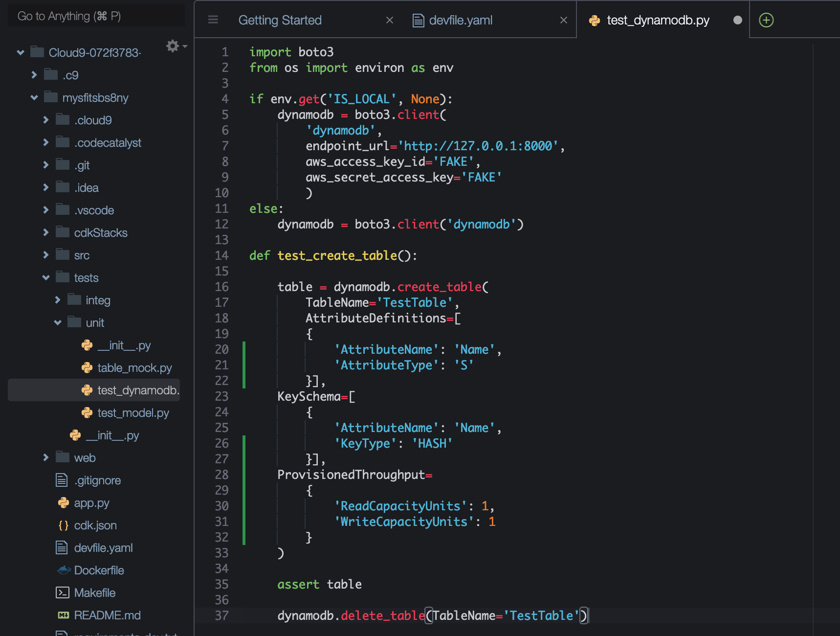840x636 pixels.
Task: Open a new tab with the plus button
Action: pos(766,20)
